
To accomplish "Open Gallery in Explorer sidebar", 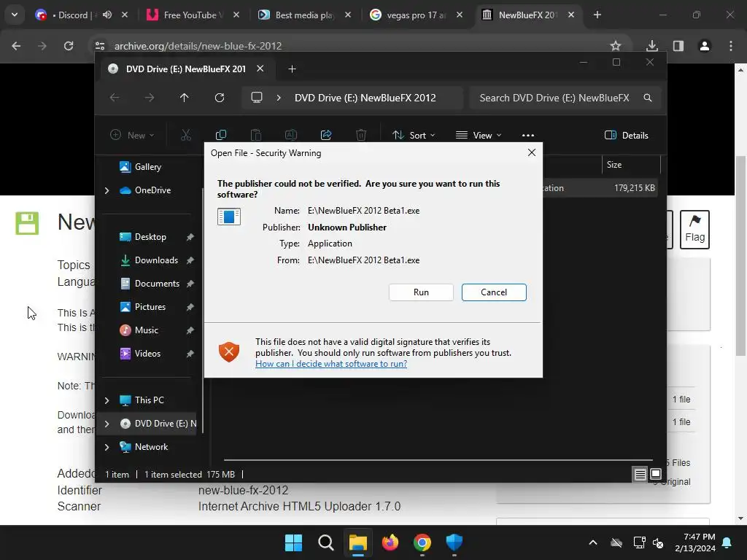I will pyautogui.click(x=147, y=167).
